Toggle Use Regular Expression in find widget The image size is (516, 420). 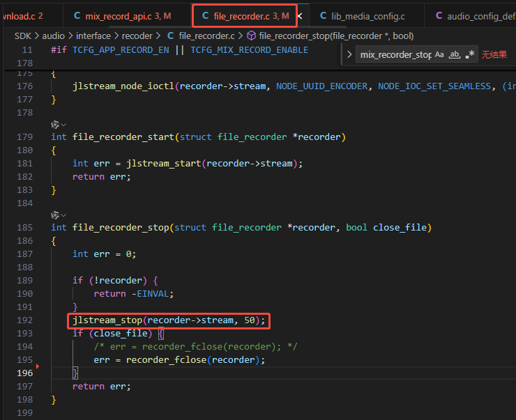click(470, 54)
